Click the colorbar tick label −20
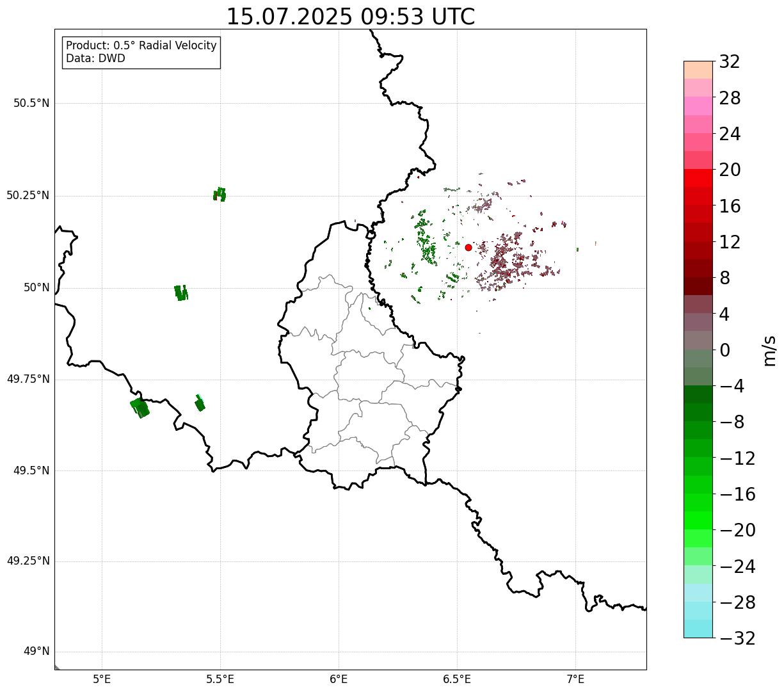The image size is (784, 692). point(737,530)
